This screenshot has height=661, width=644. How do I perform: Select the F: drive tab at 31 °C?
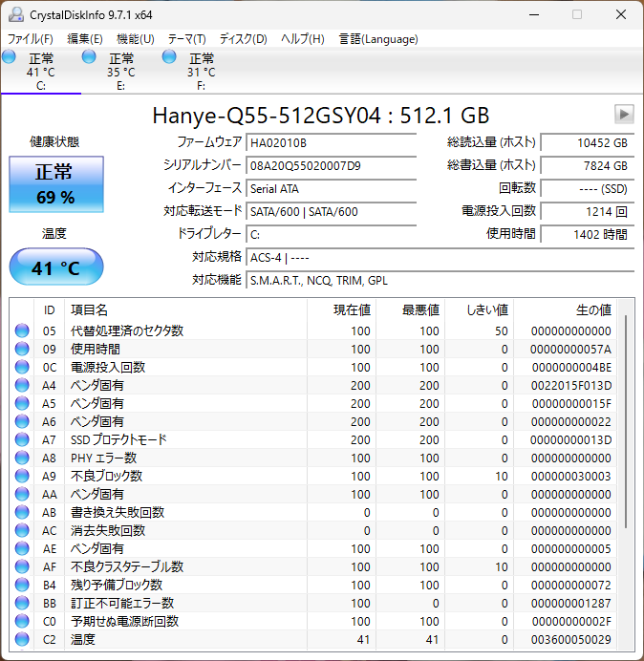[202, 71]
